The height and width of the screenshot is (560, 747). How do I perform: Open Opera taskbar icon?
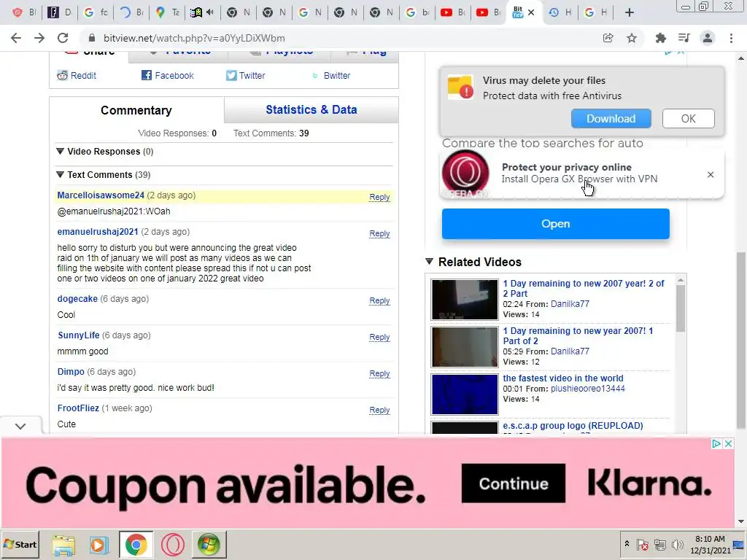click(x=172, y=545)
